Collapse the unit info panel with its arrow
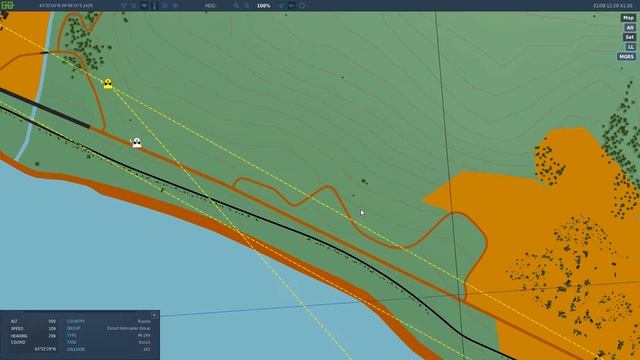Screen dimensions: 640x360 pos(154,315)
